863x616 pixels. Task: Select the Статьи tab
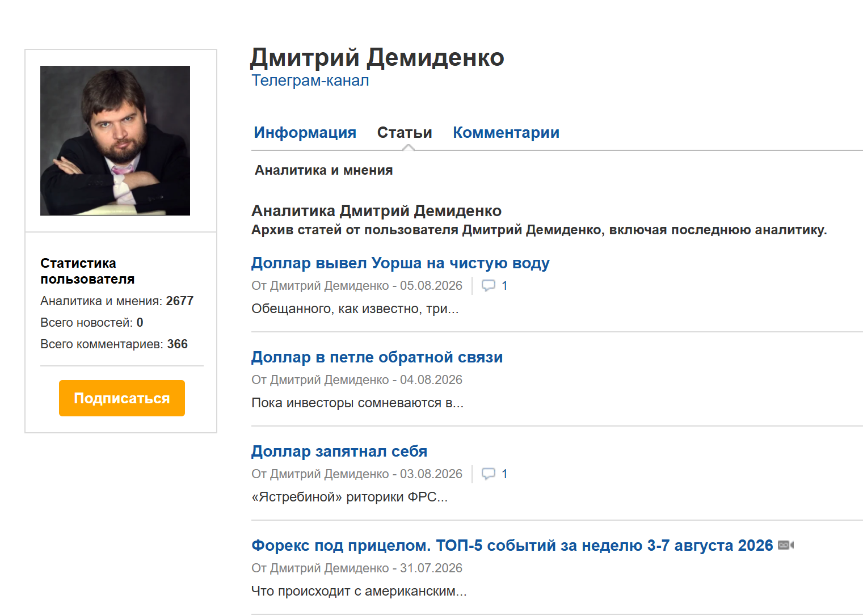click(x=405, y=132)
